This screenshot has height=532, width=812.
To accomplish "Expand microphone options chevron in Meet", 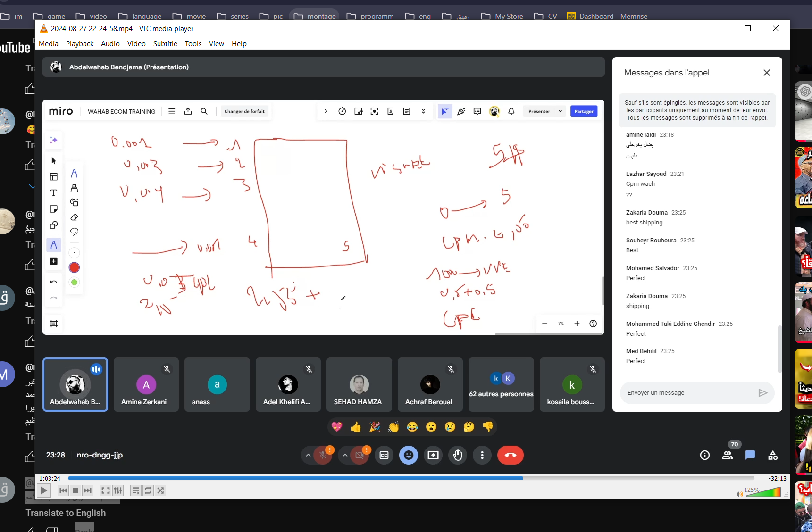I will (308, 455).
